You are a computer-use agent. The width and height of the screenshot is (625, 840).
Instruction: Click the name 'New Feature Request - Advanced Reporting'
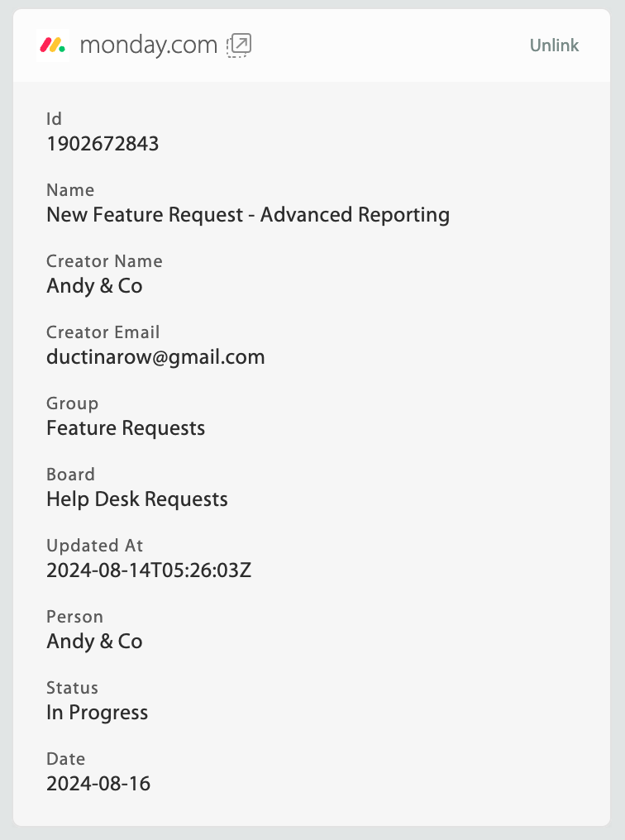pos(248,215)
